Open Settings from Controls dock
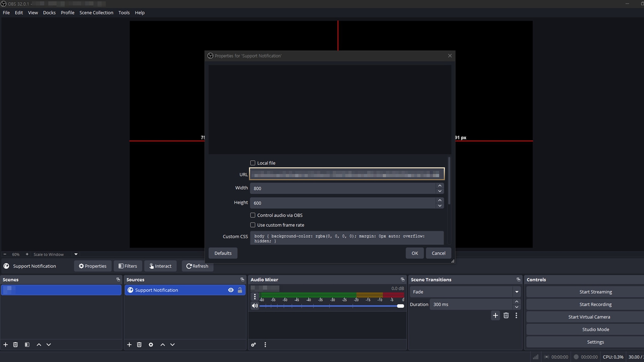The image size is (644, 362). (x=585, y=342)
